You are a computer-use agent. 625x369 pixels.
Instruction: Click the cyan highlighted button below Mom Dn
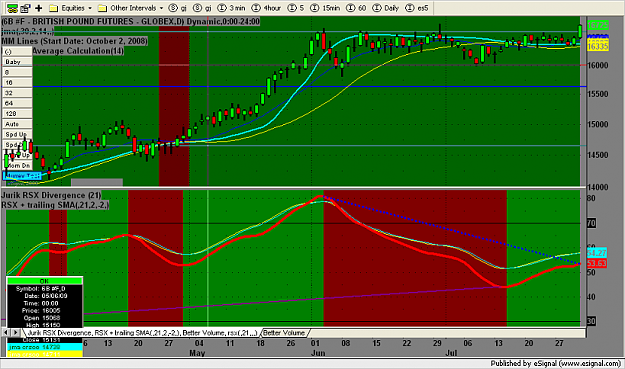[22, 176]
